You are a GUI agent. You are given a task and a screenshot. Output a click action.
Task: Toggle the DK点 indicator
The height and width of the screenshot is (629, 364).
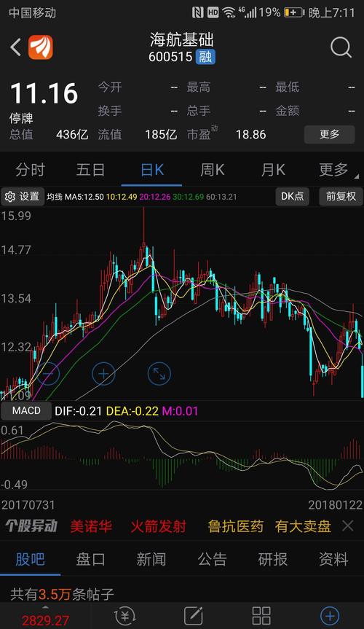[292, 196]
